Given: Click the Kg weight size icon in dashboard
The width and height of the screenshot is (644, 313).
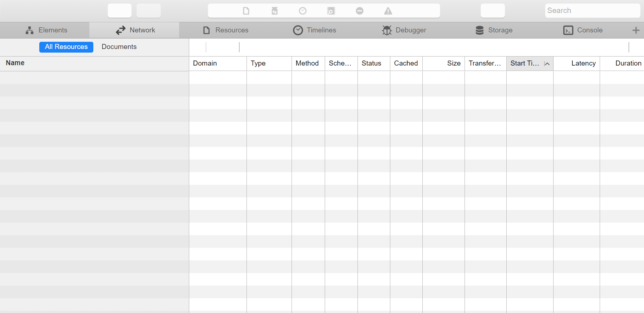Looking at the screenshot, I should pyautogui.click(x=275, y=11).
